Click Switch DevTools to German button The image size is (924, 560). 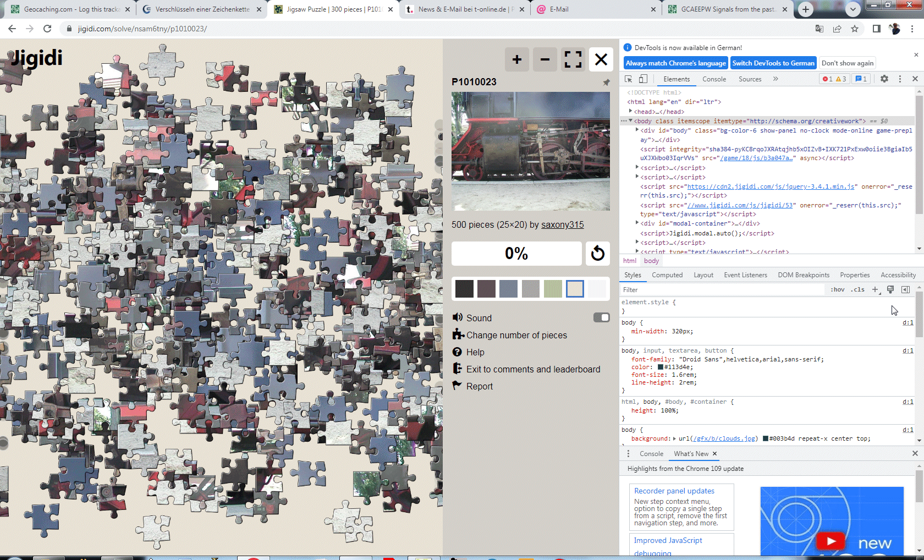click(x=773, y=63)
